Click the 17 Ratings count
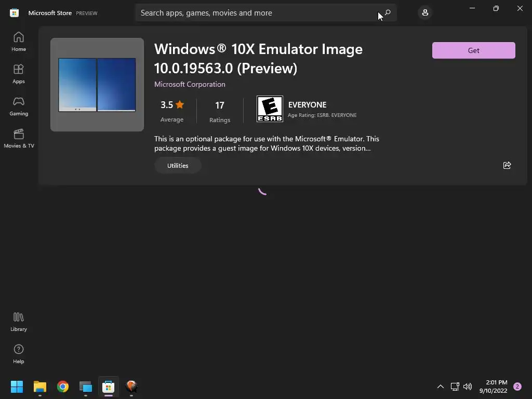532x399 pixels. tap(220, 112)
